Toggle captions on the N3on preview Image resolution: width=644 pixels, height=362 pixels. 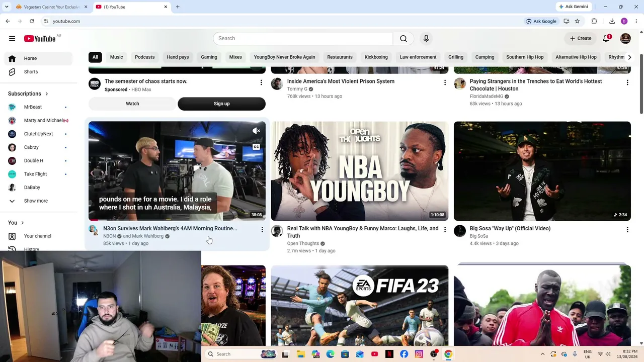tap(256, 147)
